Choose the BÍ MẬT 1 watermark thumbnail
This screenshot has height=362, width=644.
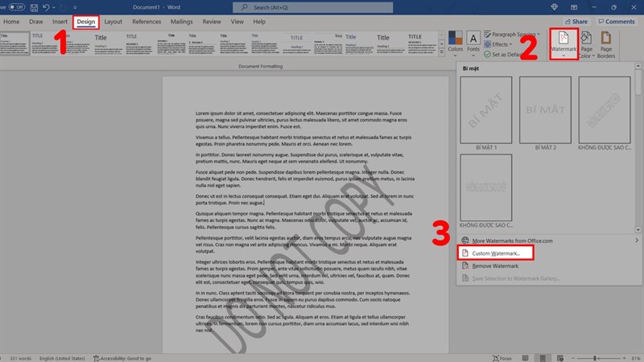486,109
